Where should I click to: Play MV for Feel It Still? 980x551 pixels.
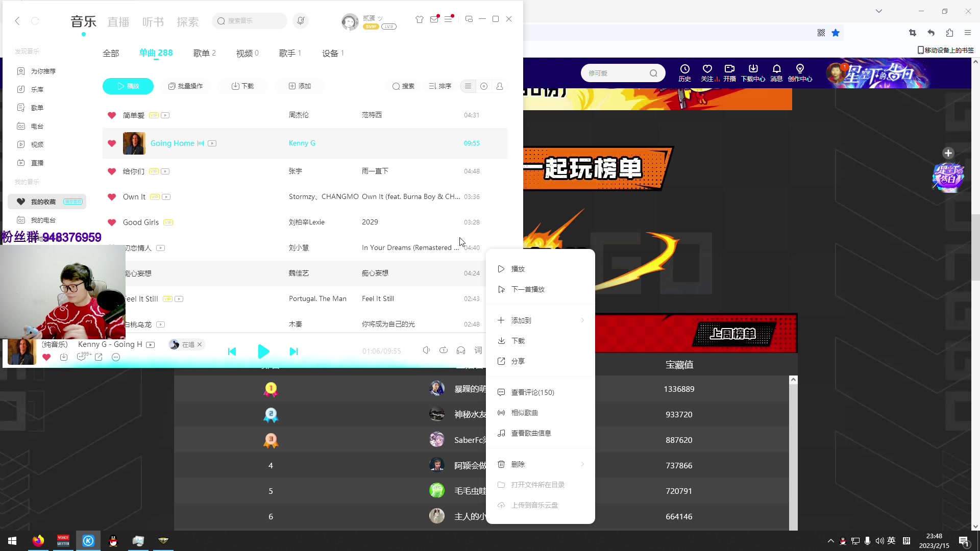179,299
